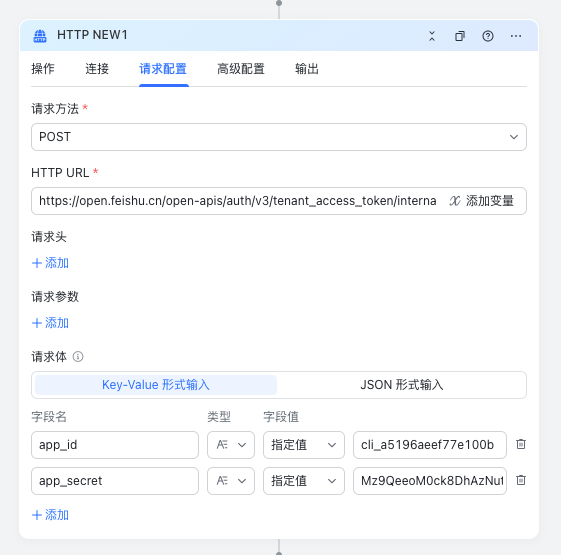Add a new 请求参数 entry

click(50, 323)
